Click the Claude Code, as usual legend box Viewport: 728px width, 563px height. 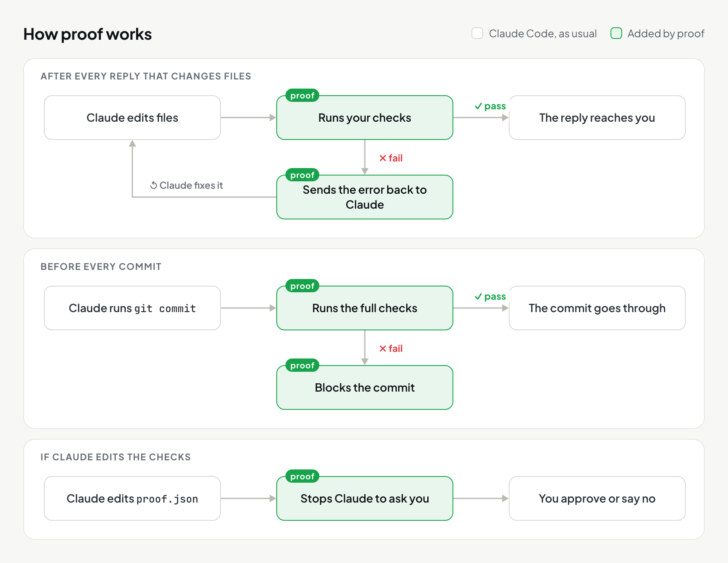tap(477, 33)
